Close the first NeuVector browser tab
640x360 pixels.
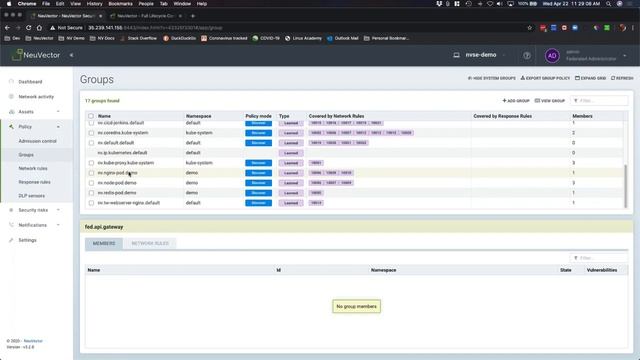click(100, 16)
